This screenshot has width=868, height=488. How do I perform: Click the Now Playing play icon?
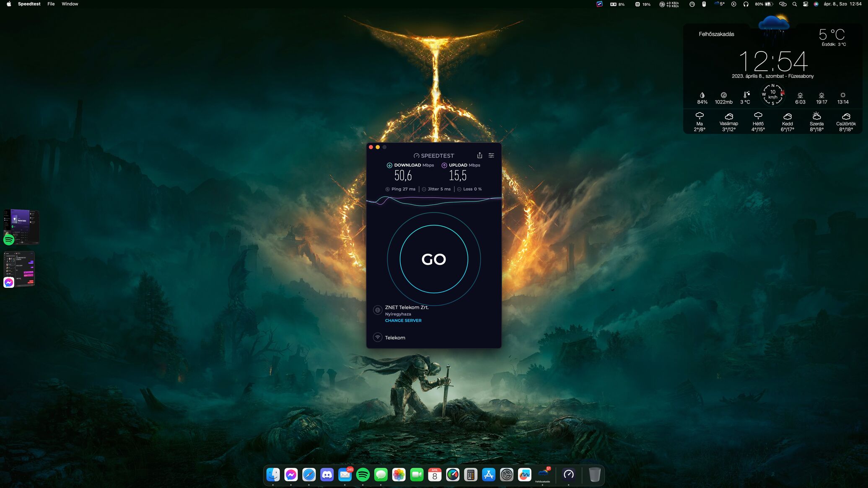tap(733, 4)
